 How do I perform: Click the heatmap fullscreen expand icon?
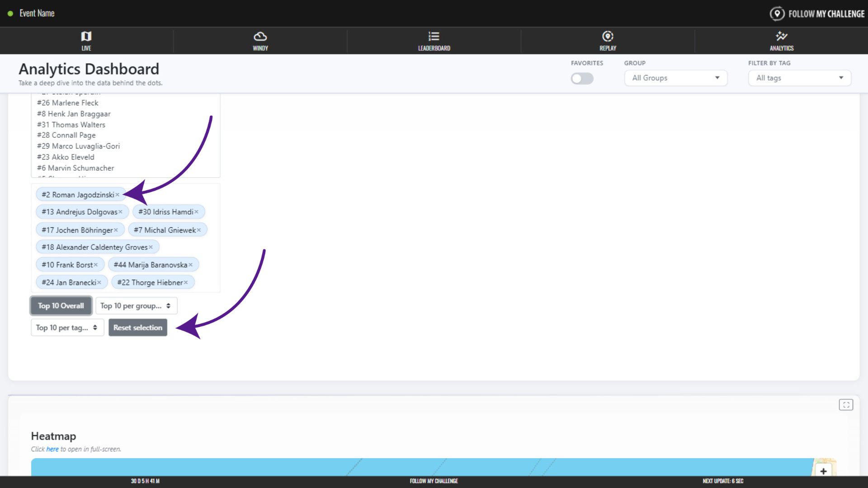846,405
